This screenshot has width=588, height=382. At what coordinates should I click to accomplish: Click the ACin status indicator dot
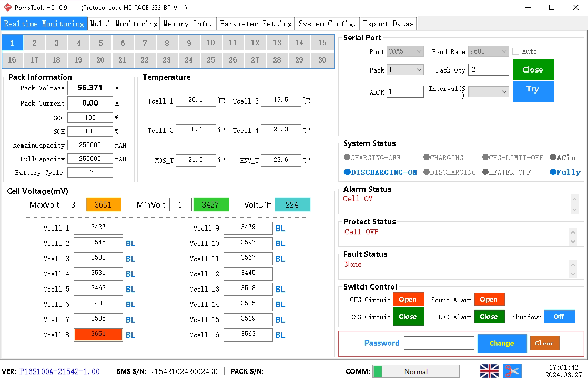tap(553, 157)
